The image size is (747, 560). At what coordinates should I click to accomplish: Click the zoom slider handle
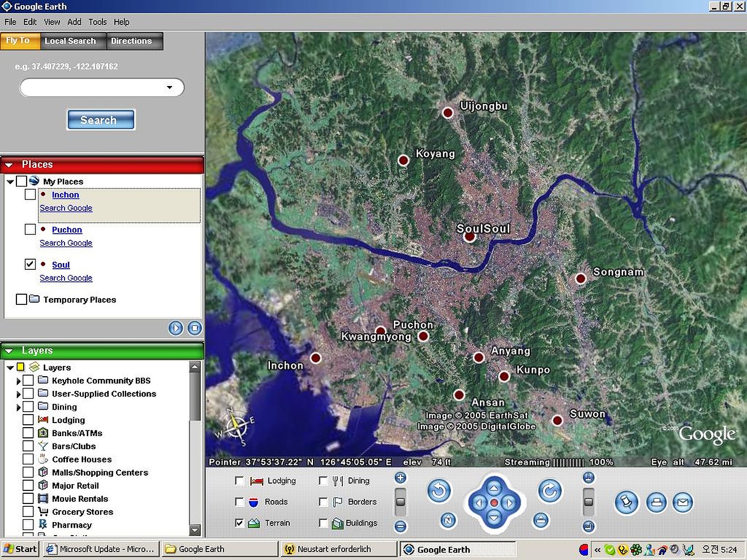click(400, 502)
